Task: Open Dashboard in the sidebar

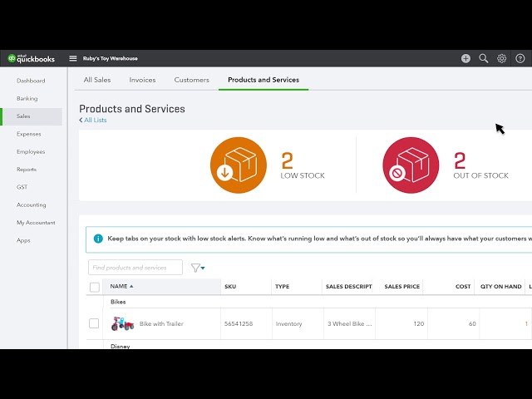Action: point(31,81)
